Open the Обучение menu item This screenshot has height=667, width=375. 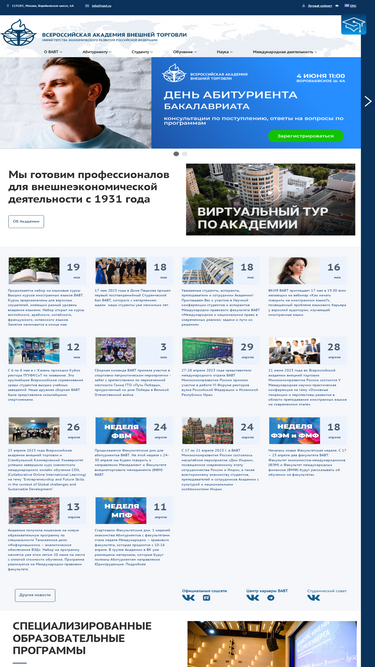pyautogui.click(x=185, y=52)
